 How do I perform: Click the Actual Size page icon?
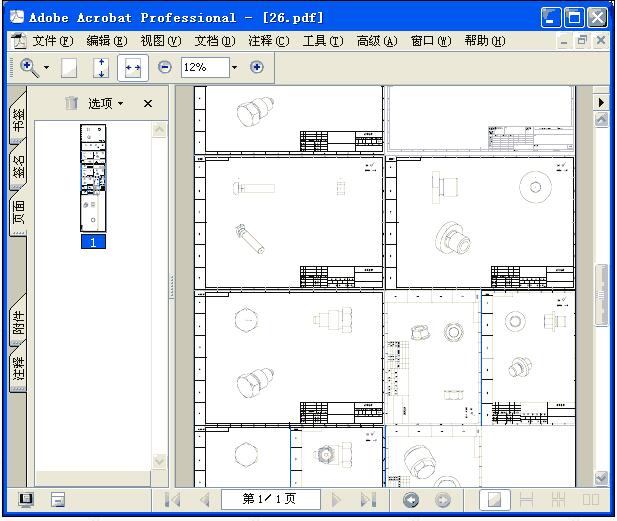[69, 67]
